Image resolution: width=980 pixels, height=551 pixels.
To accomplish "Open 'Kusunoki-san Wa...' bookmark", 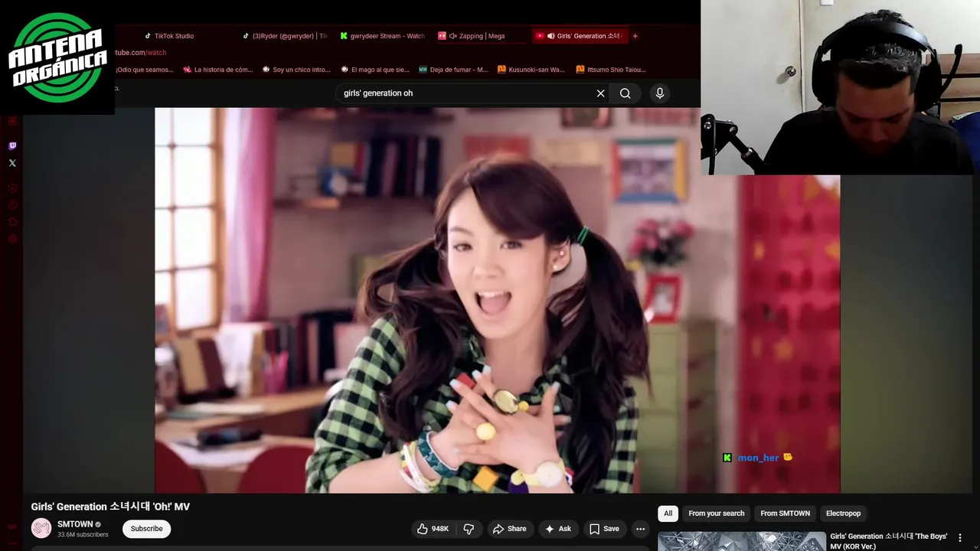I will coord(531,70).
